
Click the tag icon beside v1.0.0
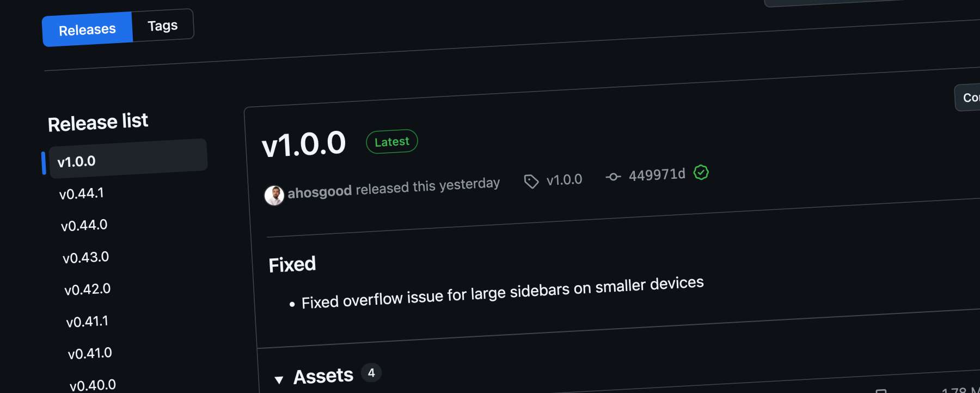[531, 181]
